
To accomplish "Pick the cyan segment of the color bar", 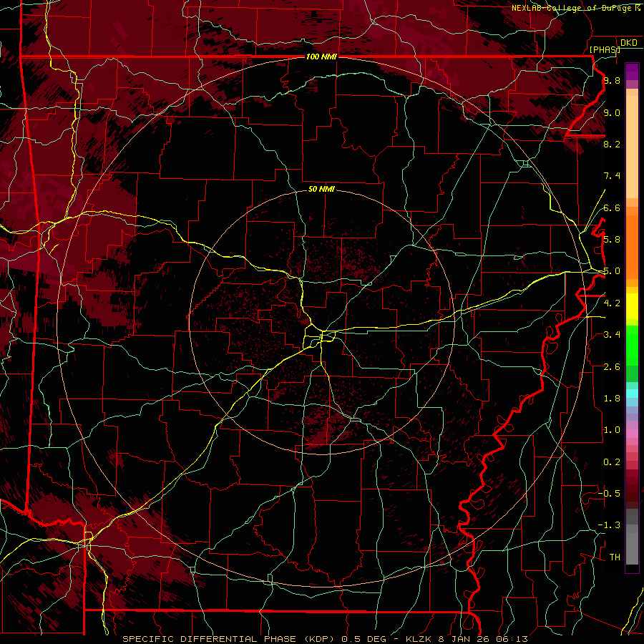I will tap(632, 394).
